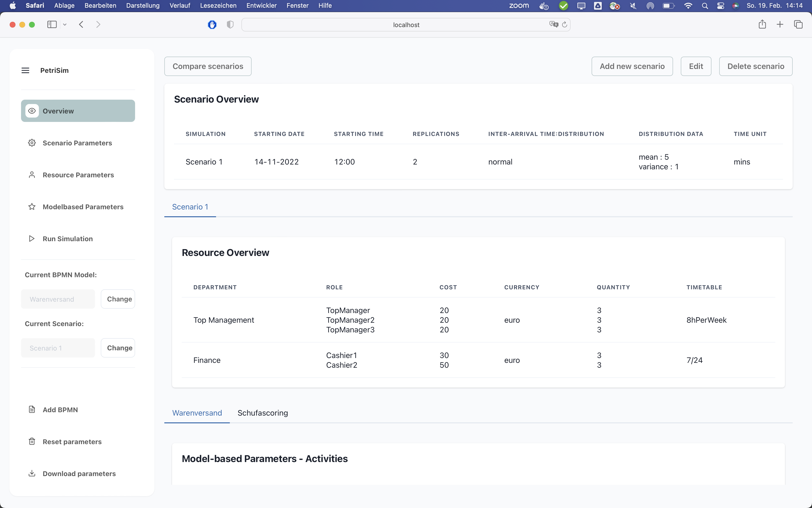
Task: Click the Edit scenario button
Action: pos(696,66)
